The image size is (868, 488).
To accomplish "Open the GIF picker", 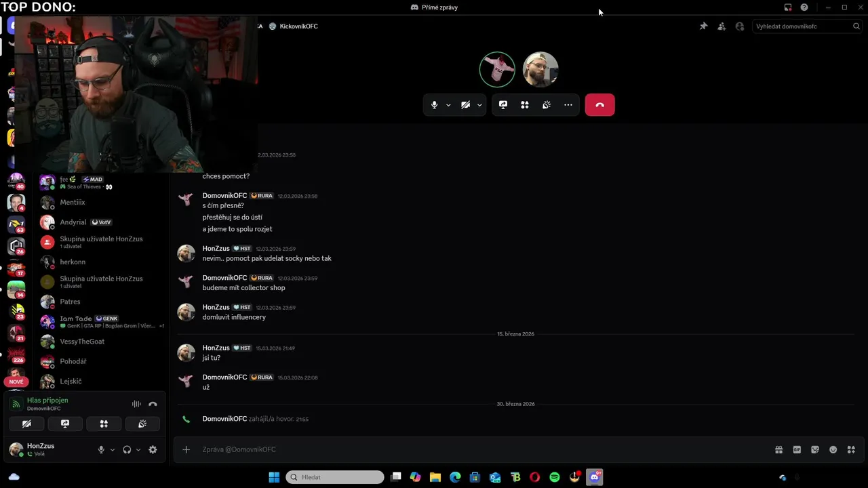I will pos(797,449).
